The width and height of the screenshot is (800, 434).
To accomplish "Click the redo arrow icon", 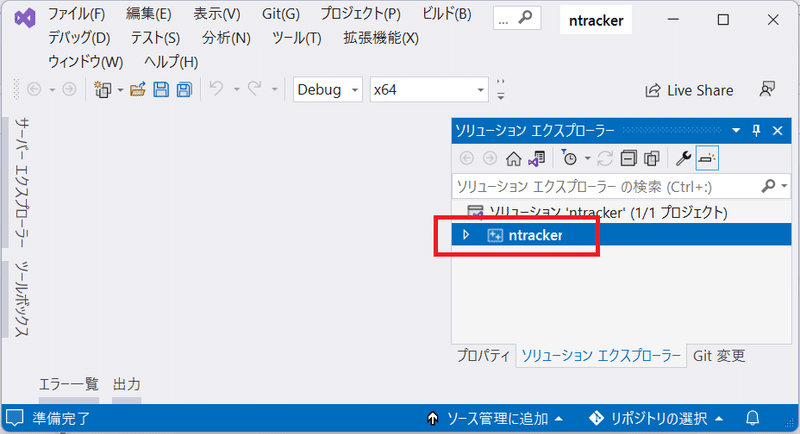I will tap(255, 89).
